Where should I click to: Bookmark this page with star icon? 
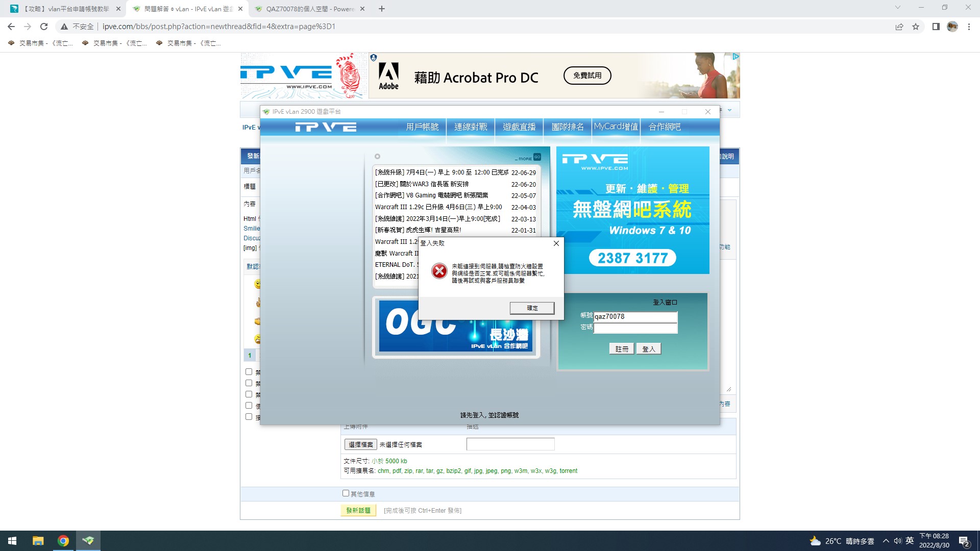916,27
